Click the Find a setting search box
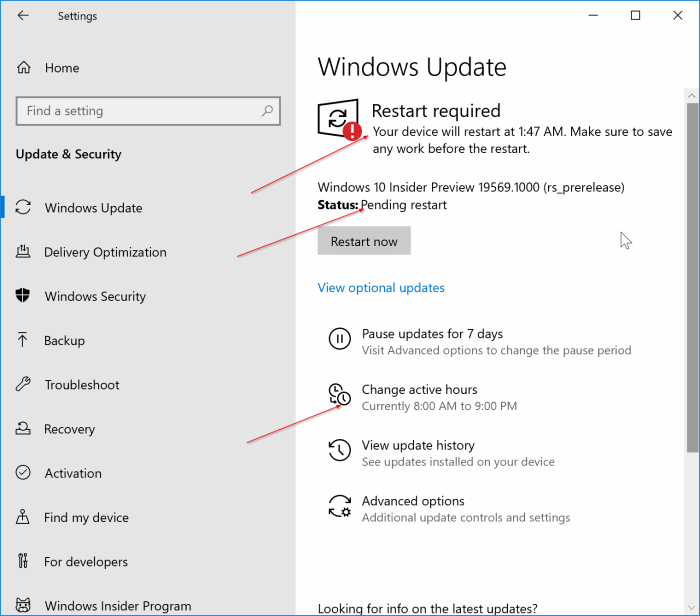Viewport: 700px width, 616px height. pos(148,111)
